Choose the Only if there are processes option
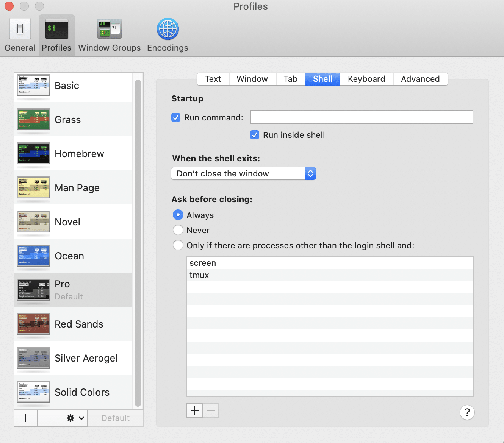Viewport: 504px width, 443px height. pos(178,245)
